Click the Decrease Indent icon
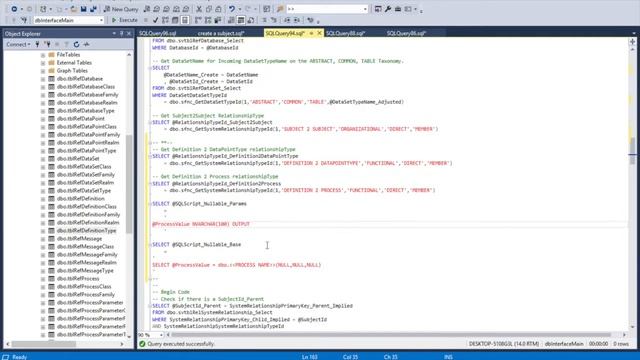640x360 pixels. point(287,20)
